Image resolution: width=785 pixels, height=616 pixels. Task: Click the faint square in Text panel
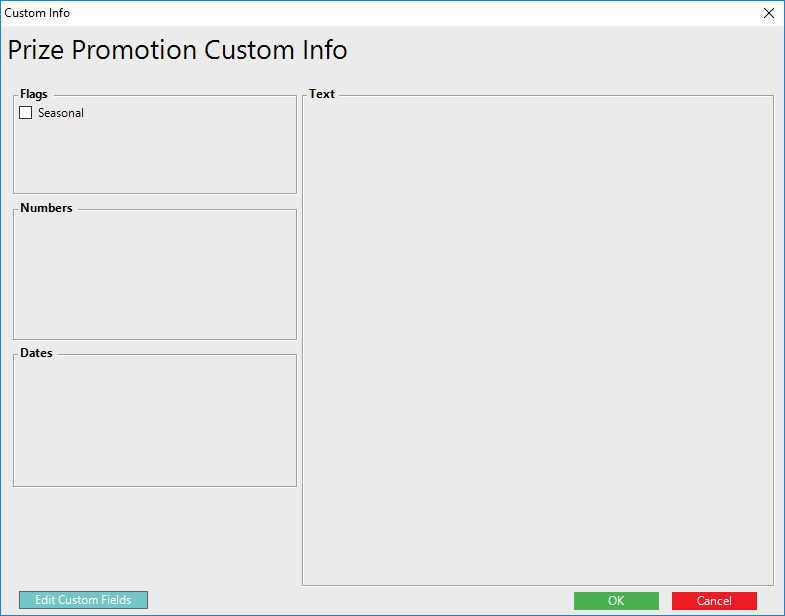tap(472, 344)
